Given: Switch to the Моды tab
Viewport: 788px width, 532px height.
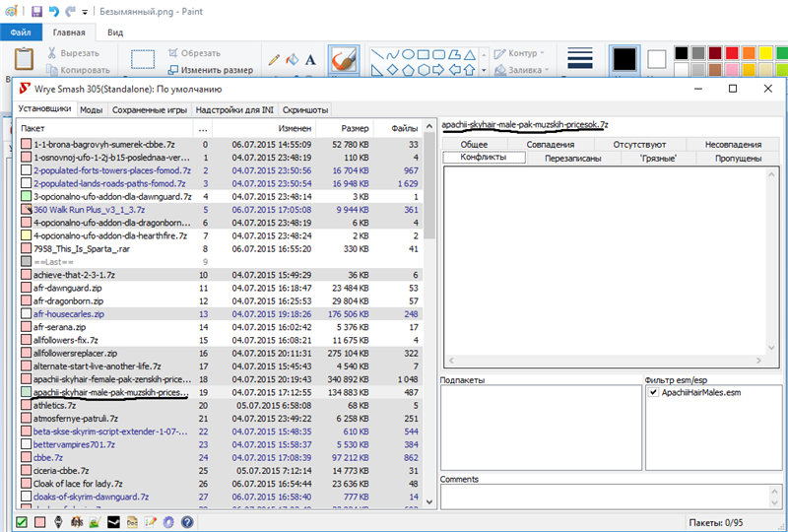Looking at the screenshot, I should (92, 109).
